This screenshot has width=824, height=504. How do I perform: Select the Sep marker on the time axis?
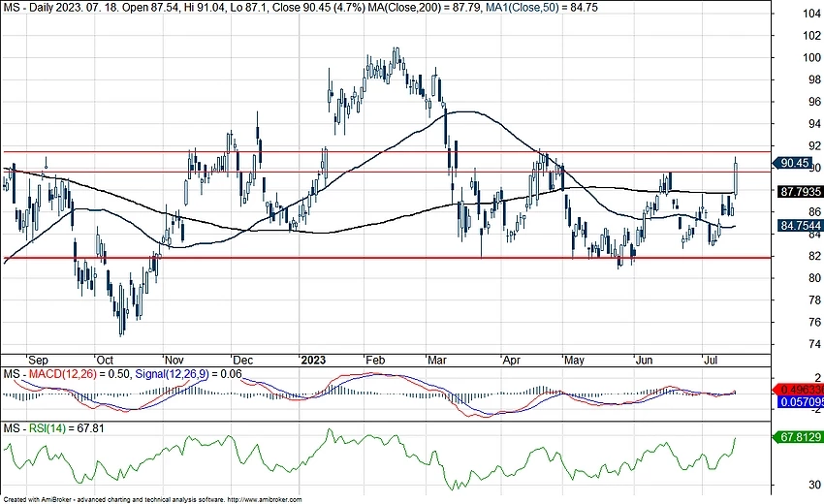pyautogui.click(x=38, y=360)
